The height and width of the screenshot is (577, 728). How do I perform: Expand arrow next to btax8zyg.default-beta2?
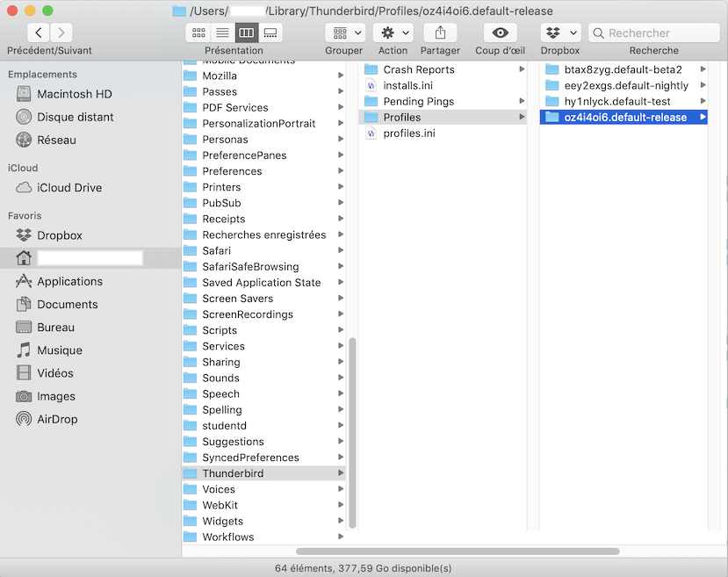click(x=703, y=69)
